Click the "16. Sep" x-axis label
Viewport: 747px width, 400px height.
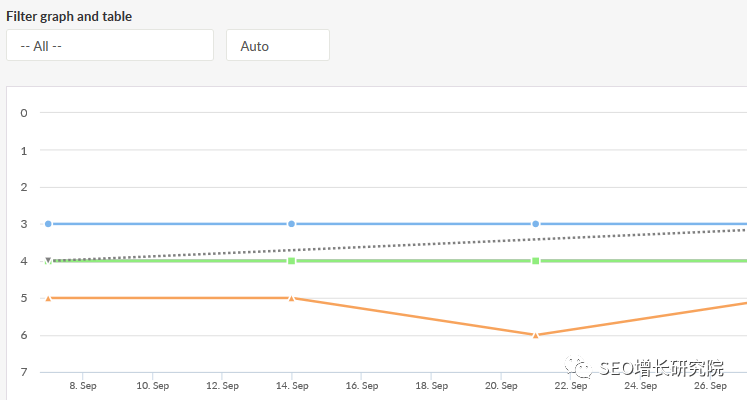point(362,385)
